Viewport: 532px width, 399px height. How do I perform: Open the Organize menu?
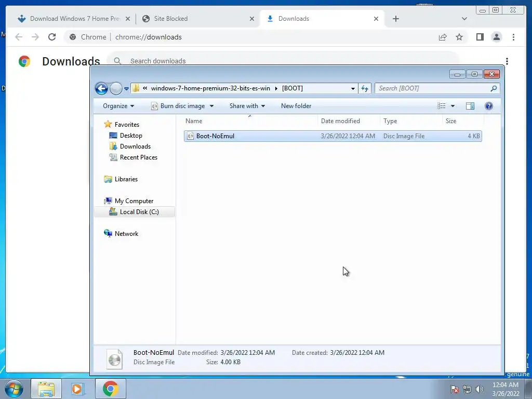118,106
